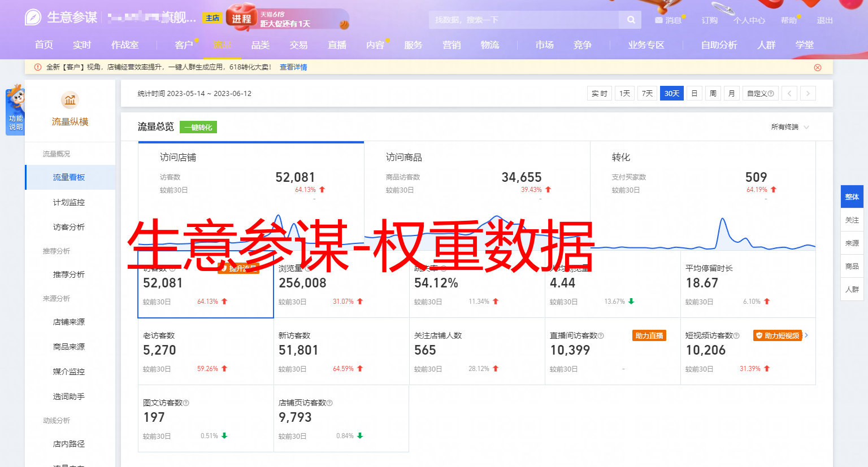Open 访客分析 in the sidebar
The image size is (868, 467).
[x=70, y=227]
